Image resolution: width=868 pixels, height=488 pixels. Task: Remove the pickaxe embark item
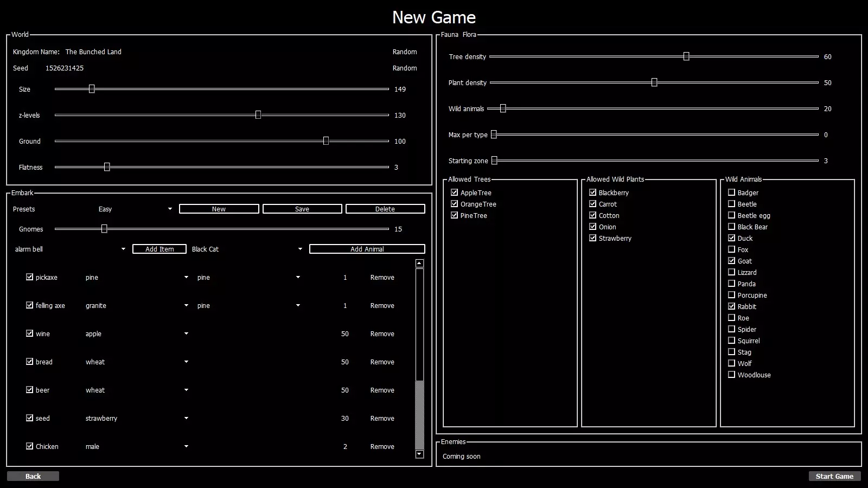382,278
